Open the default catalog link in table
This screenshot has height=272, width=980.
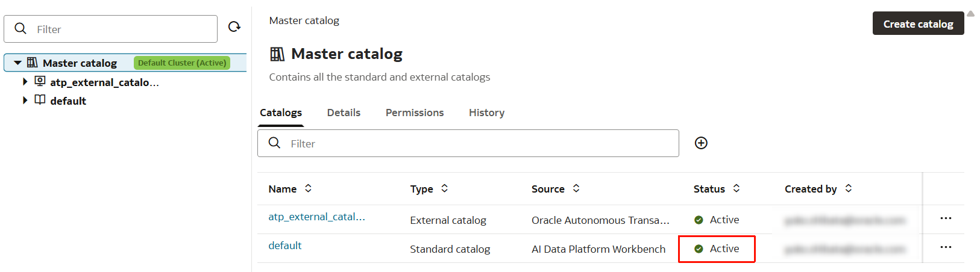point(285,246)
